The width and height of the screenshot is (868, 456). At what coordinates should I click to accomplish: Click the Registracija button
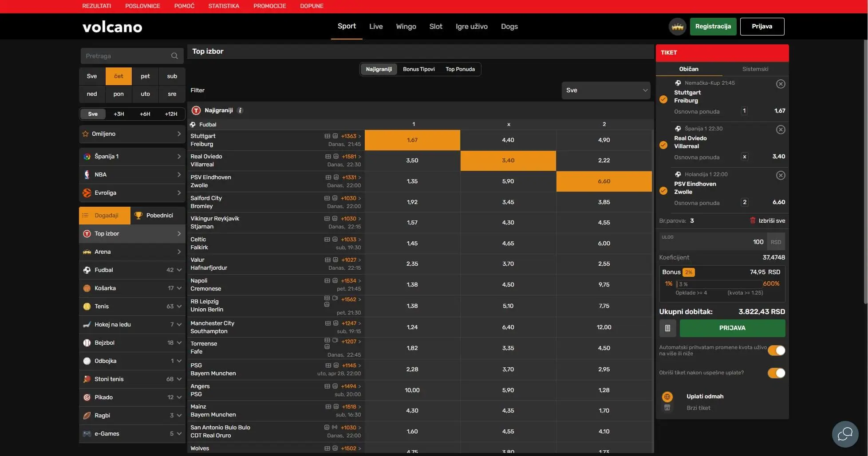713,27
